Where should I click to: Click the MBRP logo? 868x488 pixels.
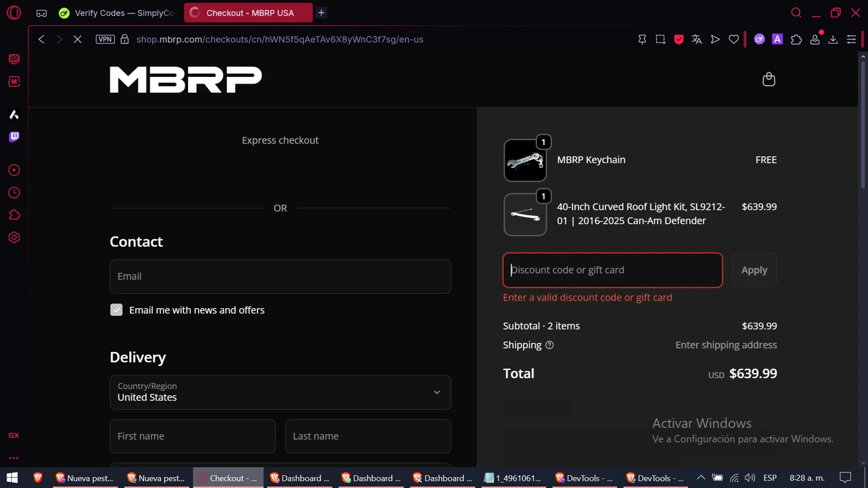186,79
